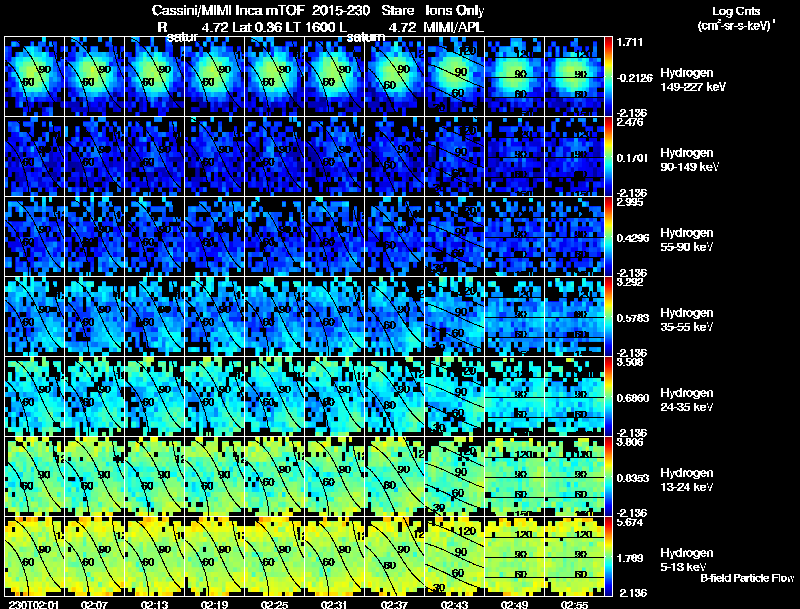Click the '2015-230' date in the title

341,11
